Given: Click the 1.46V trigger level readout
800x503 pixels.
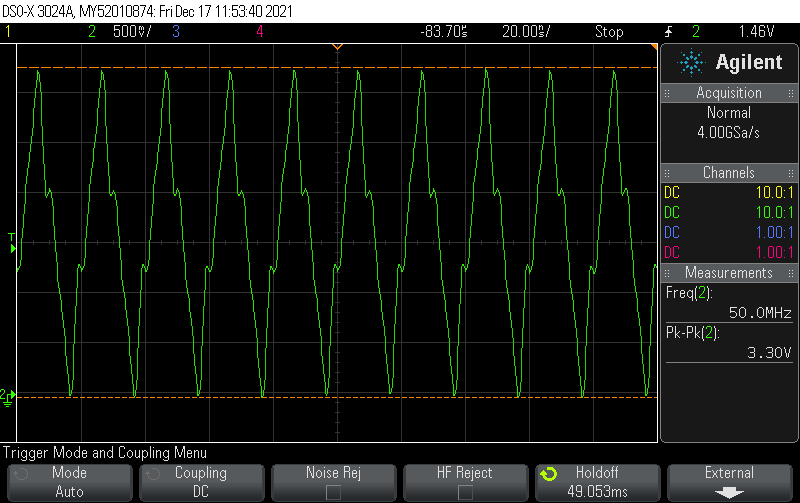Looking at the screenshot, I should coord(756,32).
